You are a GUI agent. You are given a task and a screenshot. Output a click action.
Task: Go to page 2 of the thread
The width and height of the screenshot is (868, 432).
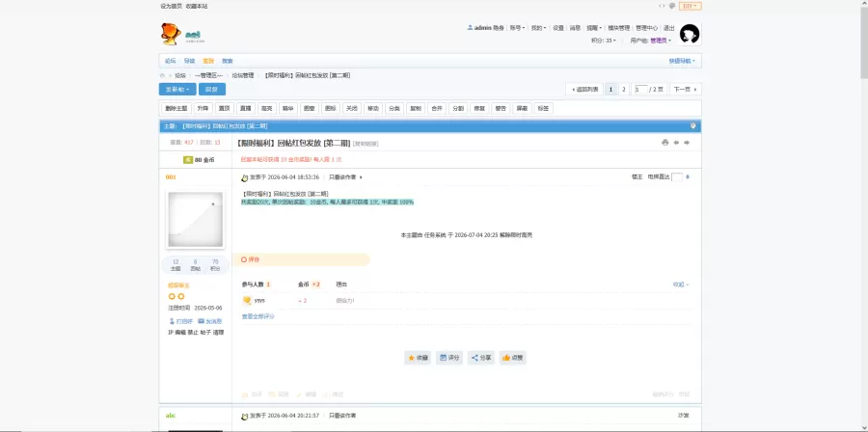(624, 89)
